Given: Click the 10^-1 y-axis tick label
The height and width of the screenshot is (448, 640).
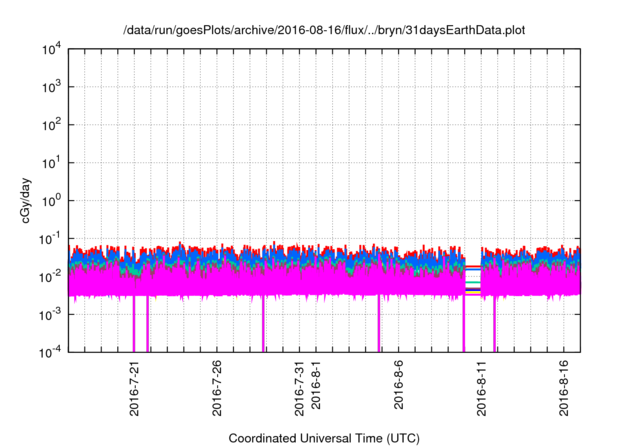Looking at the screenshot, I should [x=50, y=238].
